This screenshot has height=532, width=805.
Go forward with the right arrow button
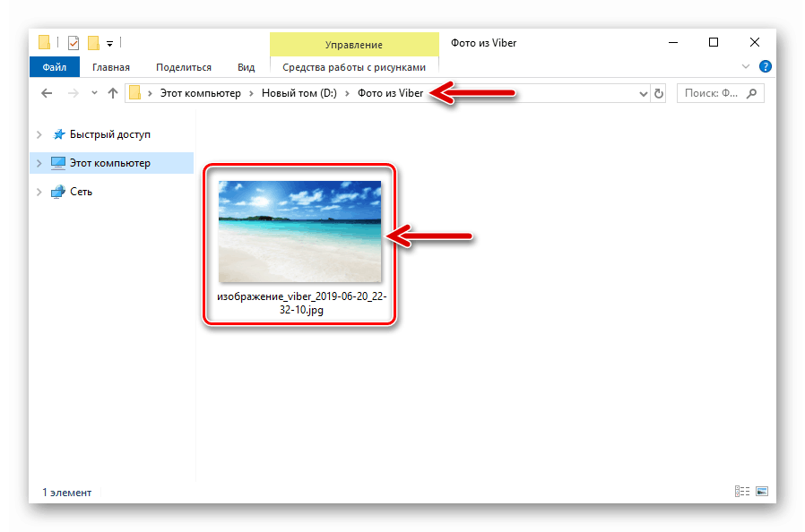coord(74,93)
